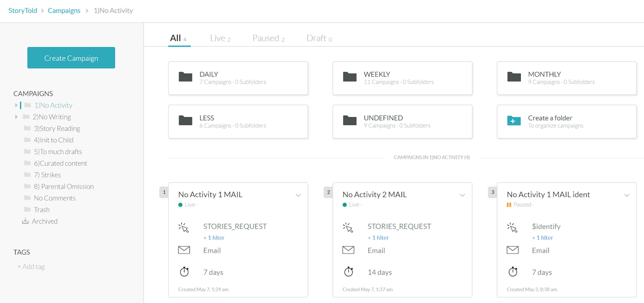The height and width of the screenshot is (303, 644).
Task: Select 8) Parental Omission in campaigns tree
Action: tap(64, 186)
